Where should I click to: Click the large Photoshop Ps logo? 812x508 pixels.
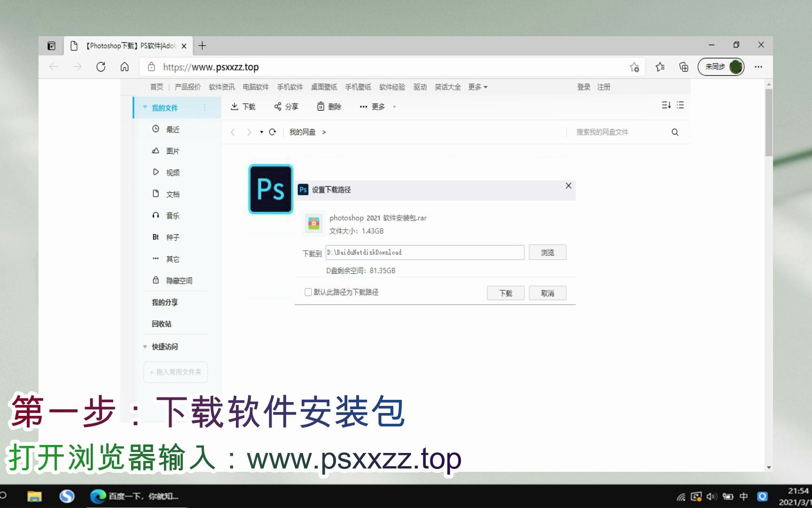[x=271, y=189]
